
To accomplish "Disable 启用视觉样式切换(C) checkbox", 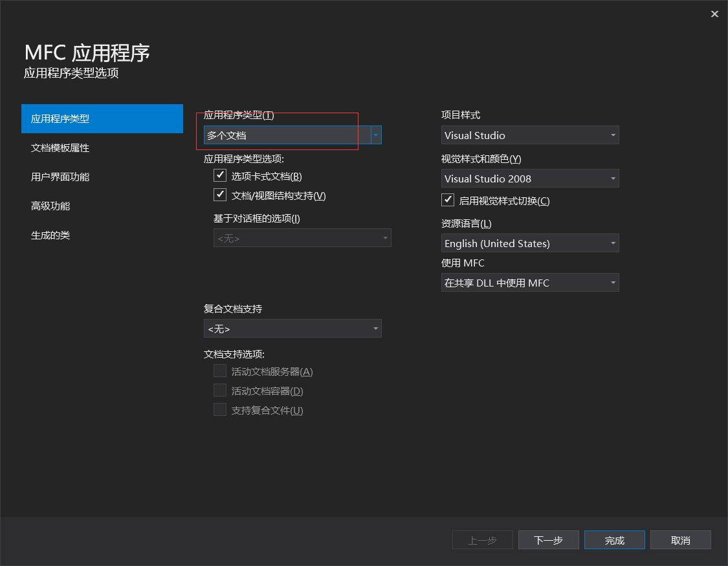I will [448, 200].
